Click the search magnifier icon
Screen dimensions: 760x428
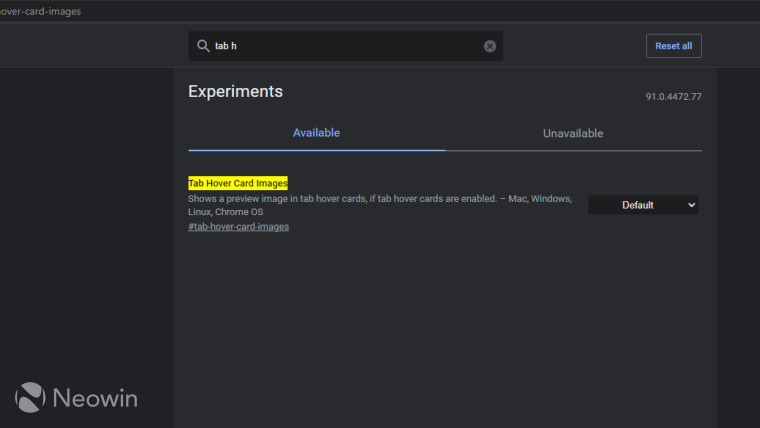(x=203, y=46)
